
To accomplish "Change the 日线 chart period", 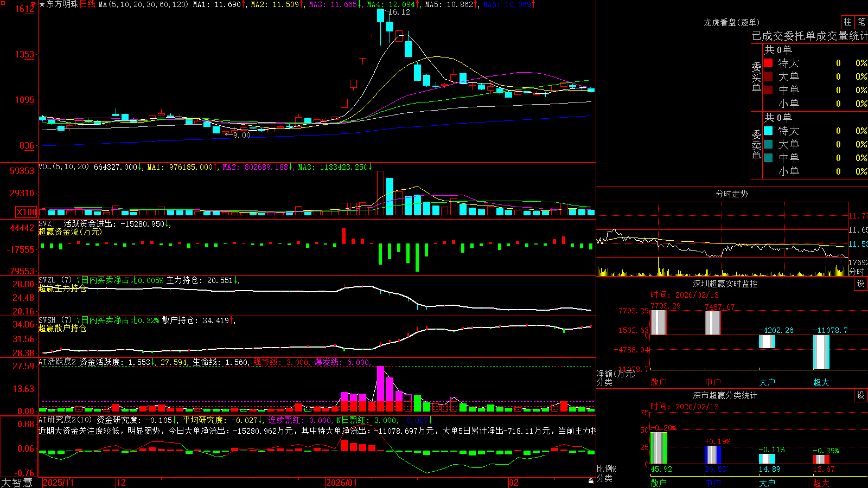I will coord(87,4).
